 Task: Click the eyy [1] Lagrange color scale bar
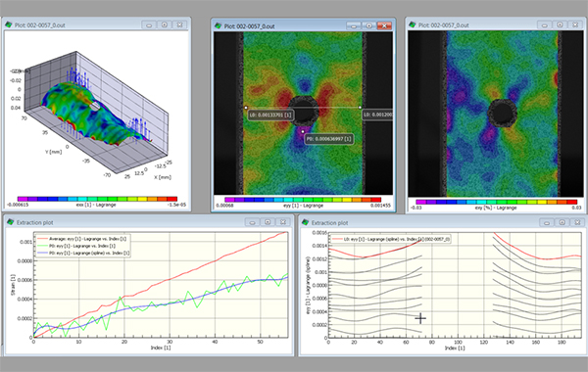[303, 200]
